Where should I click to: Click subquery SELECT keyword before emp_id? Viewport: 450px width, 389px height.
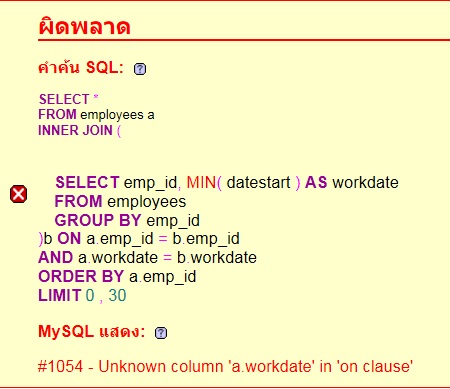pos(87,183)
